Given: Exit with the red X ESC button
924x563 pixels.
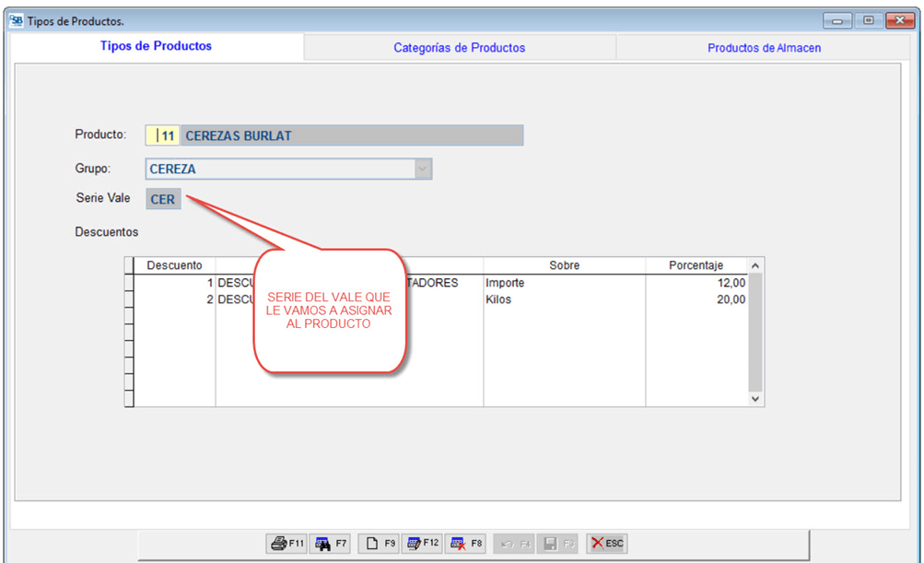Looking at the screenshot, I should (606, 544).
